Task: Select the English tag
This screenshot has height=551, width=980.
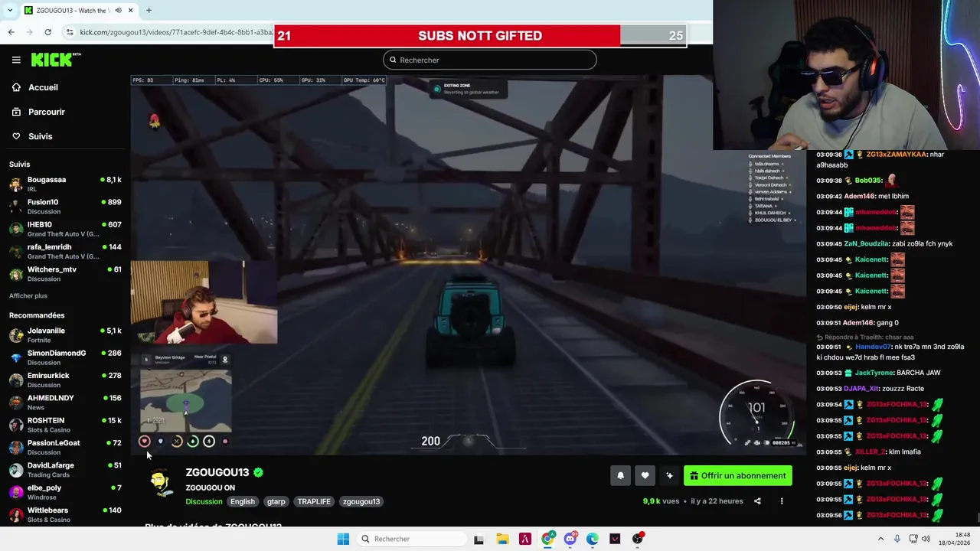Action: 242,502
